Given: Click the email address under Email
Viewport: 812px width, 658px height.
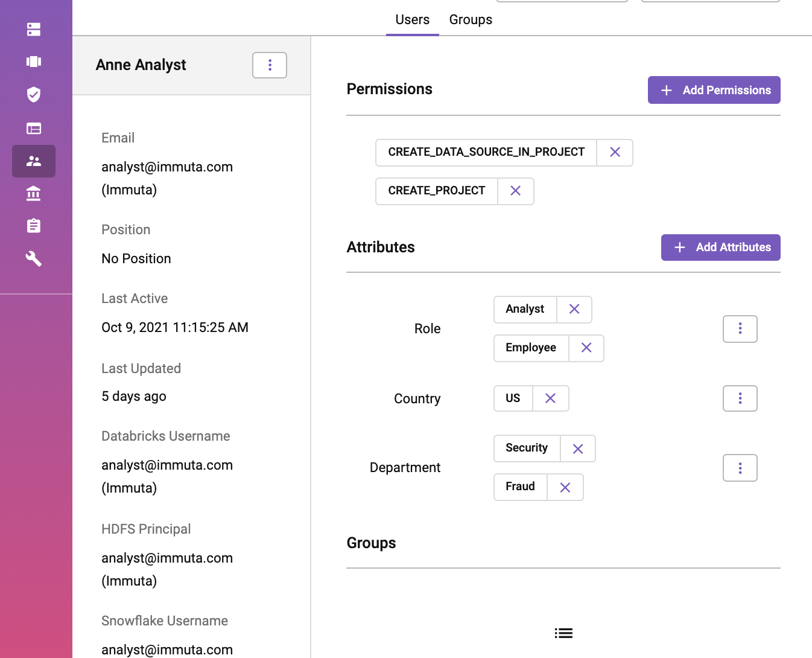Looking at the screenshot, I should click(x=167, y=178).
